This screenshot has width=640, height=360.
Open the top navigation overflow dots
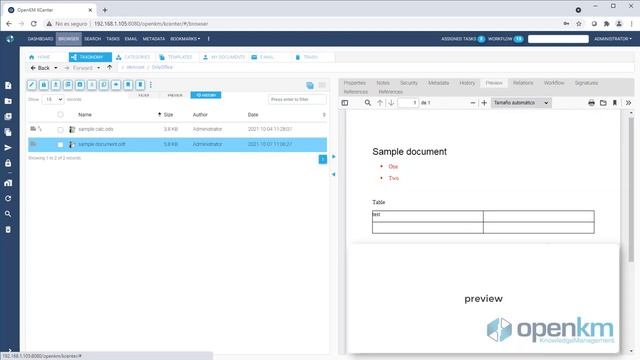click(209, 39)
